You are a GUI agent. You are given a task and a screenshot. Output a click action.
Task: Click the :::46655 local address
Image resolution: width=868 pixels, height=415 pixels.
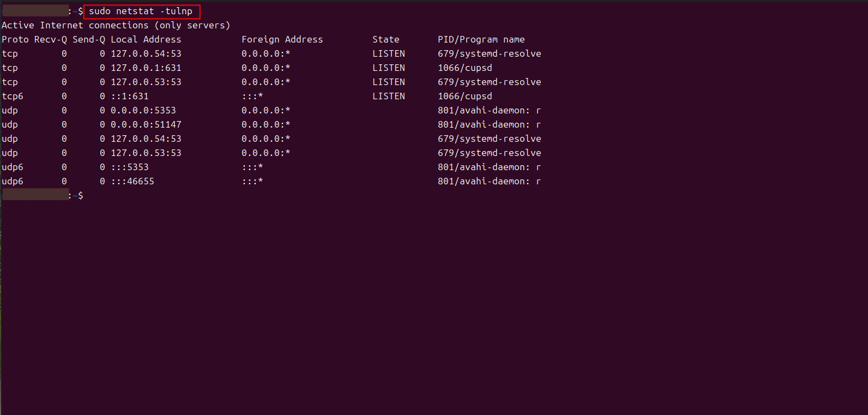[132, 182]
